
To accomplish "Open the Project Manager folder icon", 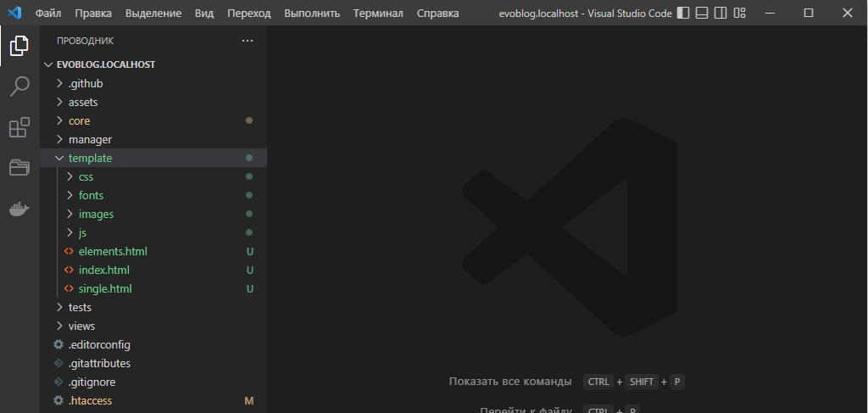I will 19,168.
